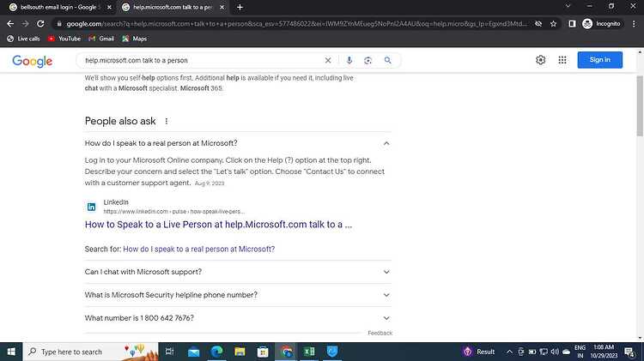This screenshot has width=644, height=361.
Task: Open Microsoft Edge from the taskbar
Action: 217,352
